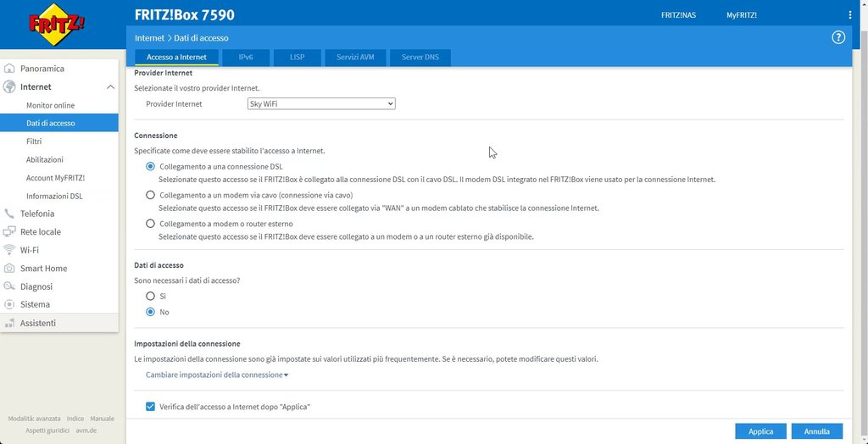This screenshot has width=868, height=444.
Task: Click the Rete locale network icon
Action: pyautogui.click(x=10, y=232)
